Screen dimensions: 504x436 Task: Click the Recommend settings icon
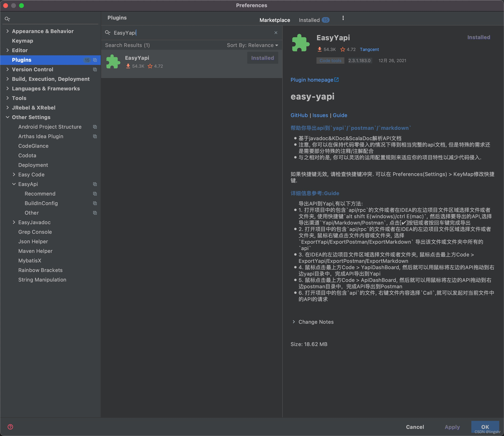click(95, 194)
